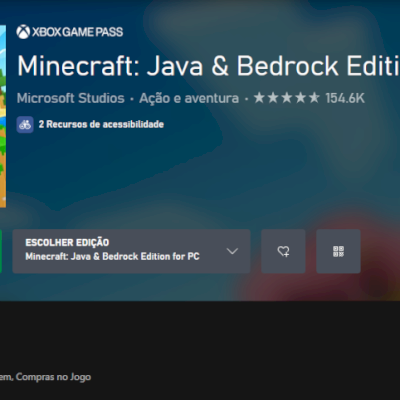Open the QR code button
This screenshot has height=400, width=400.
coord(338,251)
